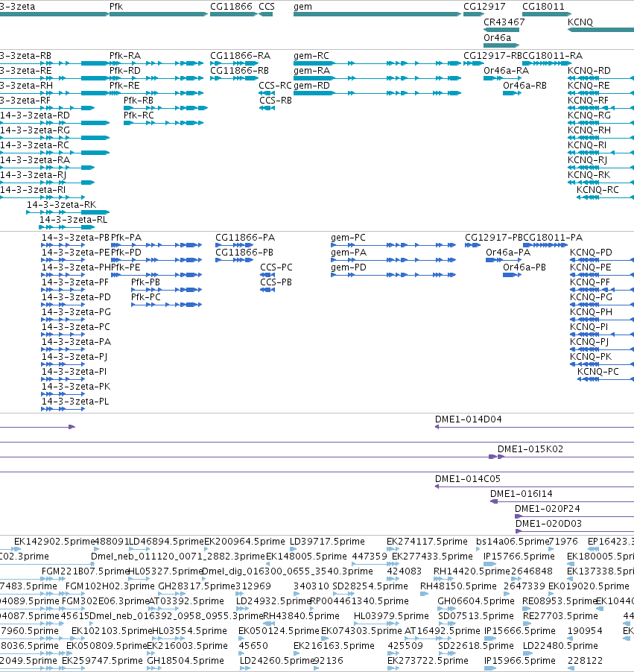The image size is (634, 672).
Task: Select the RH14420.5prime EST label
Action: (x=472, y=571)
